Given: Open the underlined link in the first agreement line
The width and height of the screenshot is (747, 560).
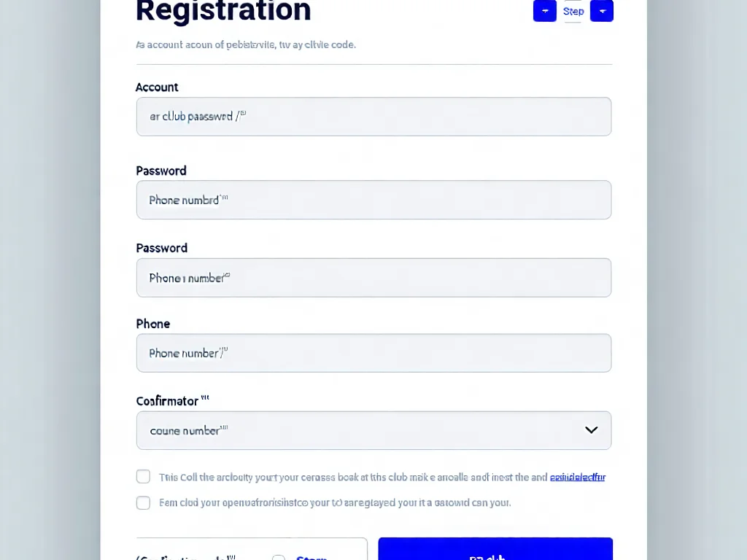Looking at the screenshot, I should (x=577, y=478).
